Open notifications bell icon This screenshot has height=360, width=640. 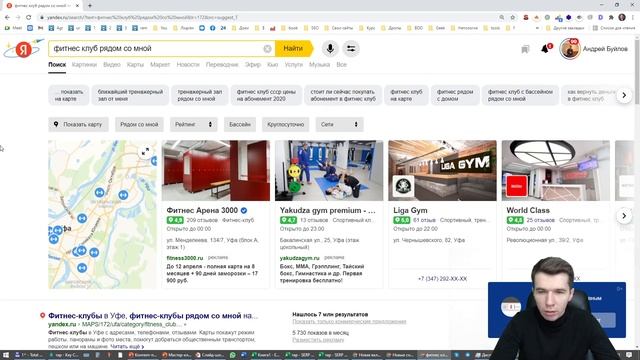(x=545, y=49)
